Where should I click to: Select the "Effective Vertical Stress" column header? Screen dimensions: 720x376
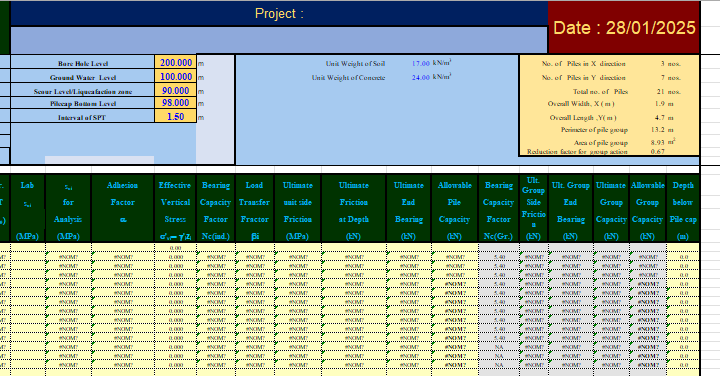pos(175,209)
